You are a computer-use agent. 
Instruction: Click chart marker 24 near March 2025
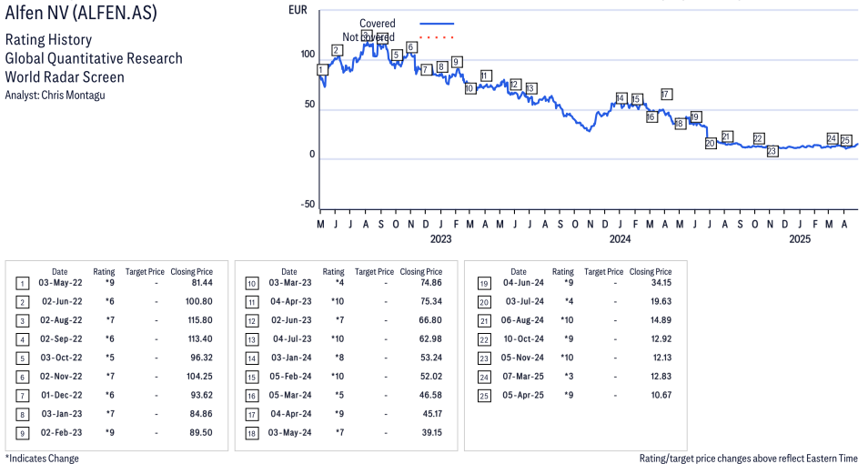(832, 138)
